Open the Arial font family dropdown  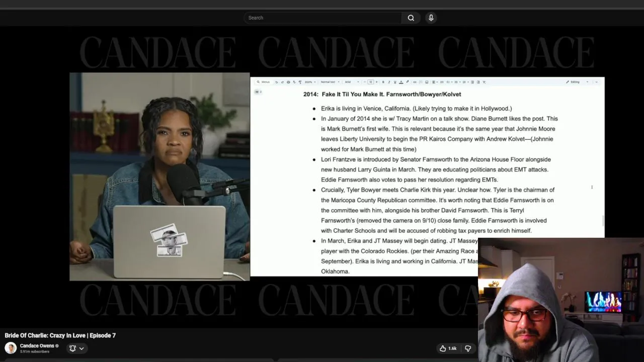352,82
